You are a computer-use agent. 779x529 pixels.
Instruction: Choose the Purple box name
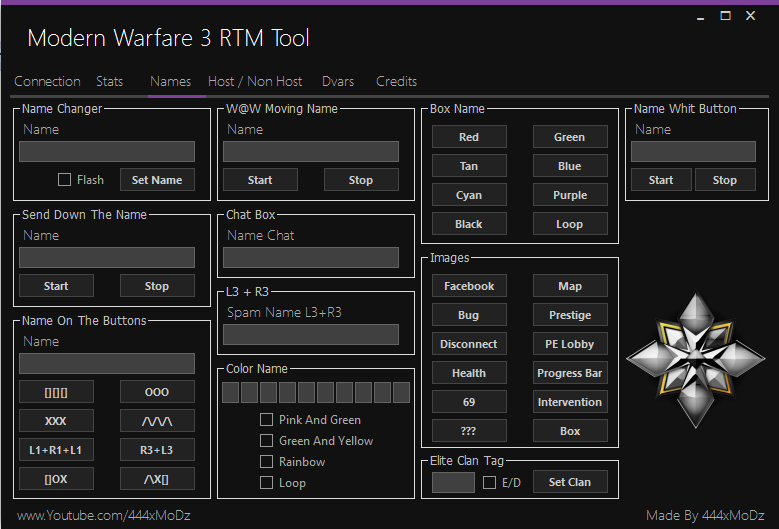(570, 195)
